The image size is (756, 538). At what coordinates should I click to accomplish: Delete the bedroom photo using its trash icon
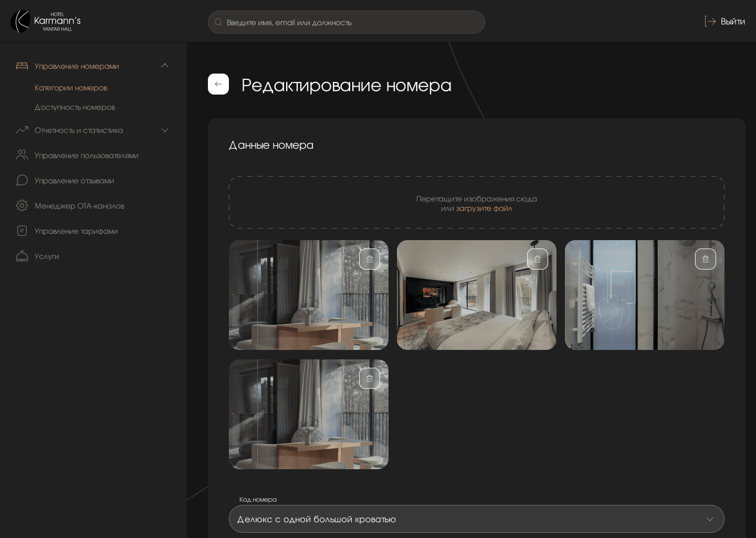(537, 259)
